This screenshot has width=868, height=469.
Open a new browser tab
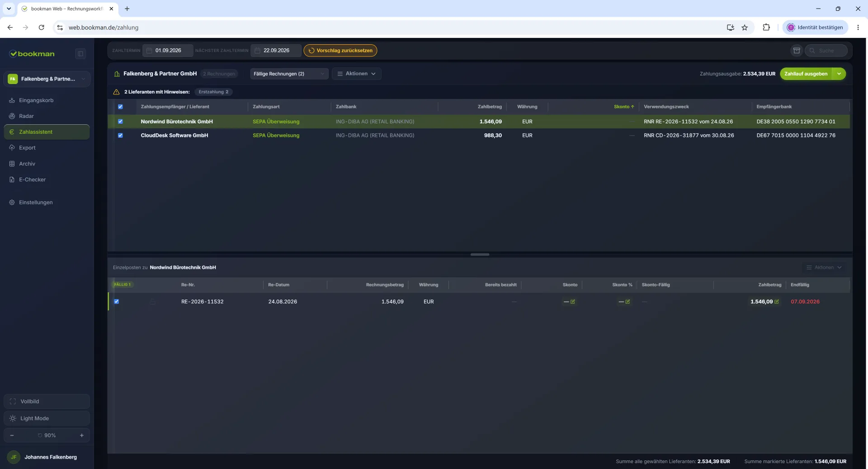[x=127, y=9]
